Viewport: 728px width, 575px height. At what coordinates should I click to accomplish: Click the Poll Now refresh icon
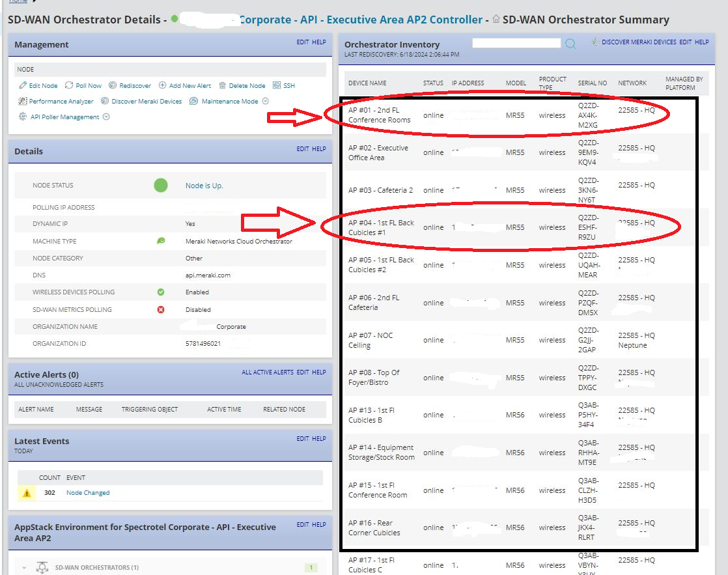[69, 85]
